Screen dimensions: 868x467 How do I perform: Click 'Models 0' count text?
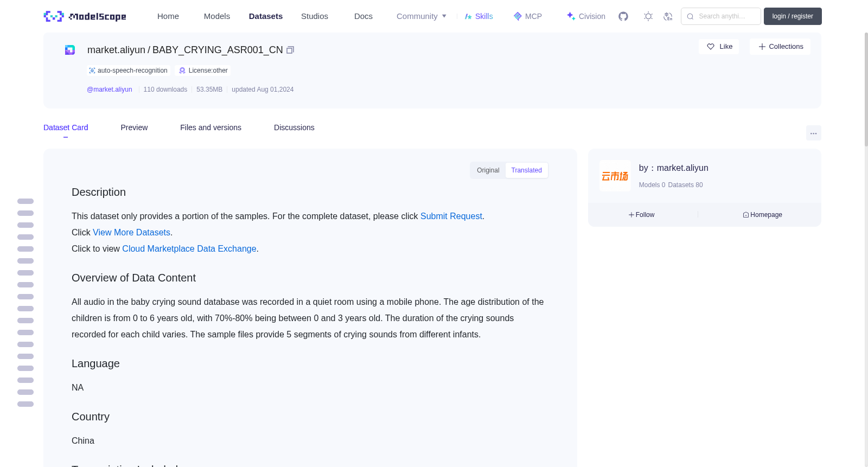pos(652,185)
